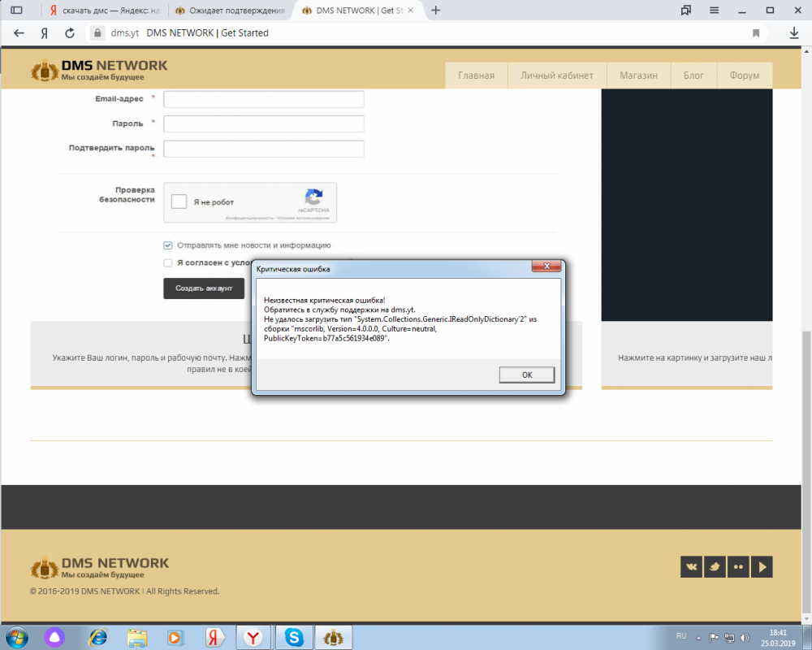Switch to "Ожидает подтверждения" browser tab
This screenshot has width=812, height=650.
[x=230, y=11]
